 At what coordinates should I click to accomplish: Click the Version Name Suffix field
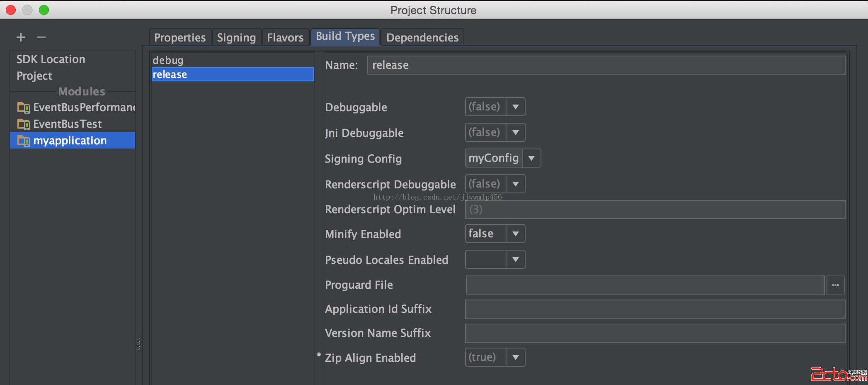(655, 334)
